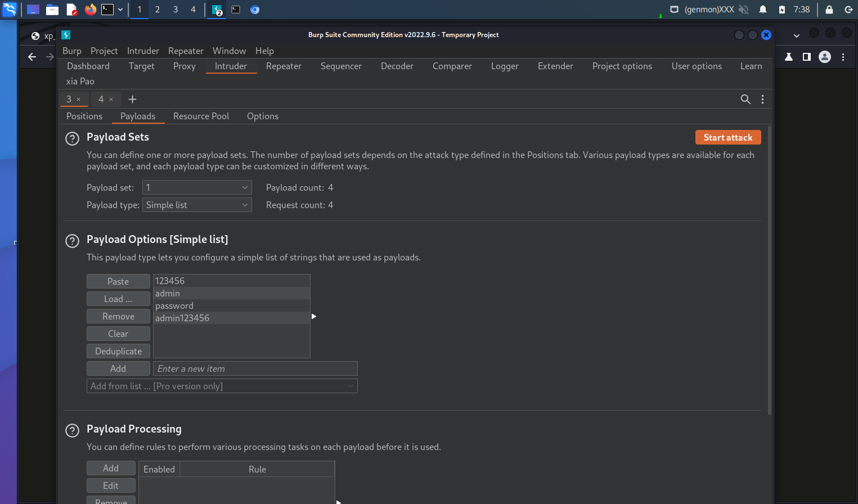Click the browser back arrow
The image size is (858, 504).
pyautogui.click(x=32, y=57)
